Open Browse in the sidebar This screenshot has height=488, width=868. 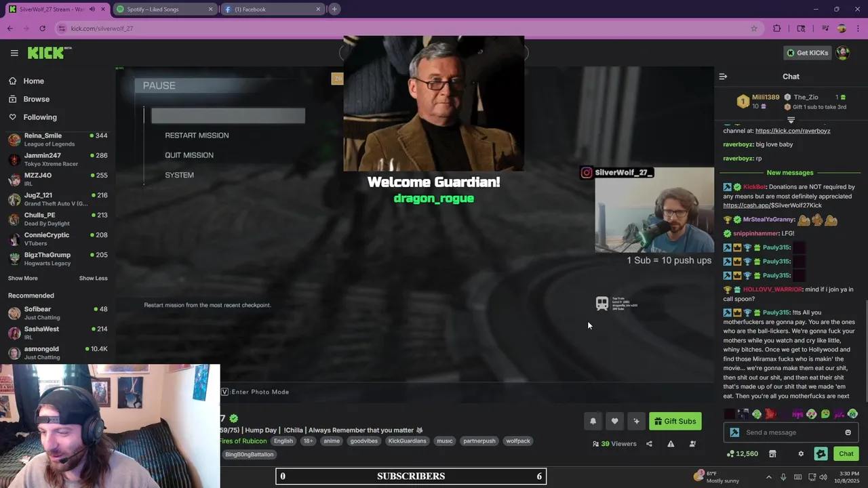click(36, 99)
